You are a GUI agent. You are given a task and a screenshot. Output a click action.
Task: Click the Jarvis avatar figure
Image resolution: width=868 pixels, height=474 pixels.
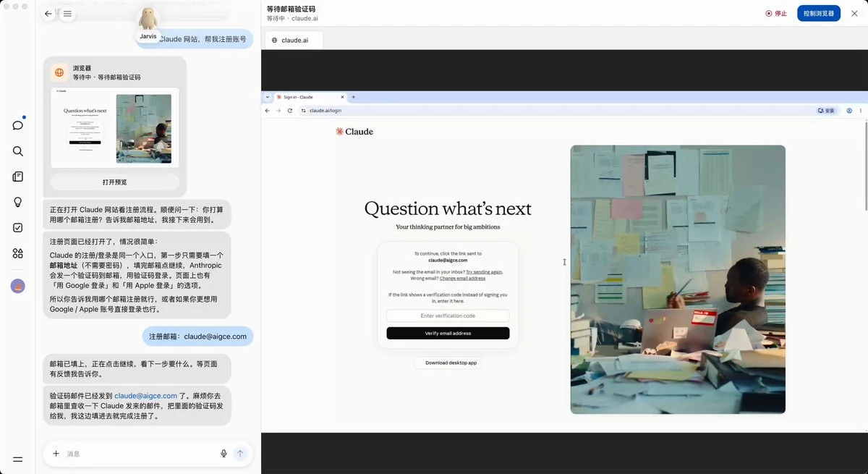[x=148, y=20]
